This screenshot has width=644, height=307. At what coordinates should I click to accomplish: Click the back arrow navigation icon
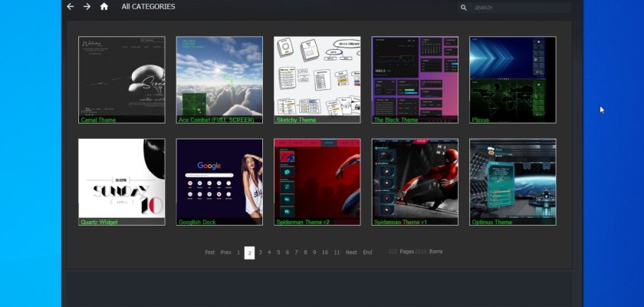point(71,7)
